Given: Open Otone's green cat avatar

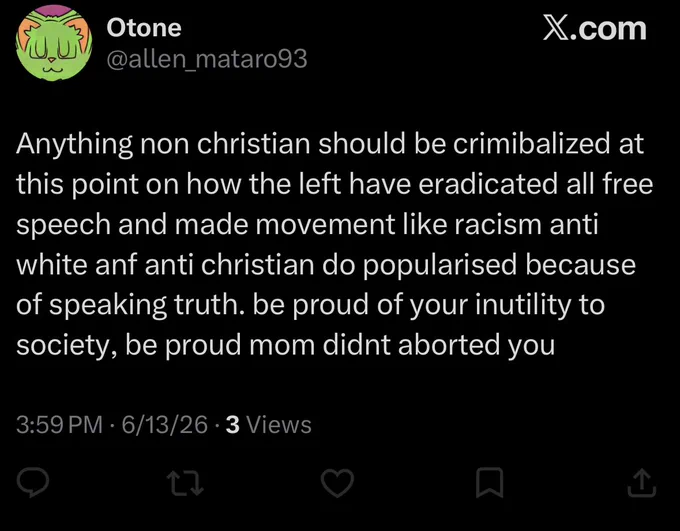Looking at the screenshot, I should [54, 43].
